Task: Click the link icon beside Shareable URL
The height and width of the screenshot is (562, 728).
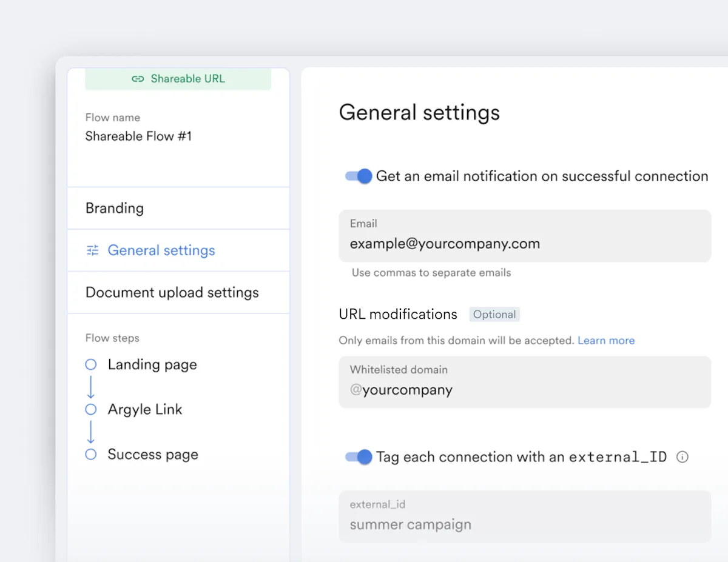Action: pos(138,79)
